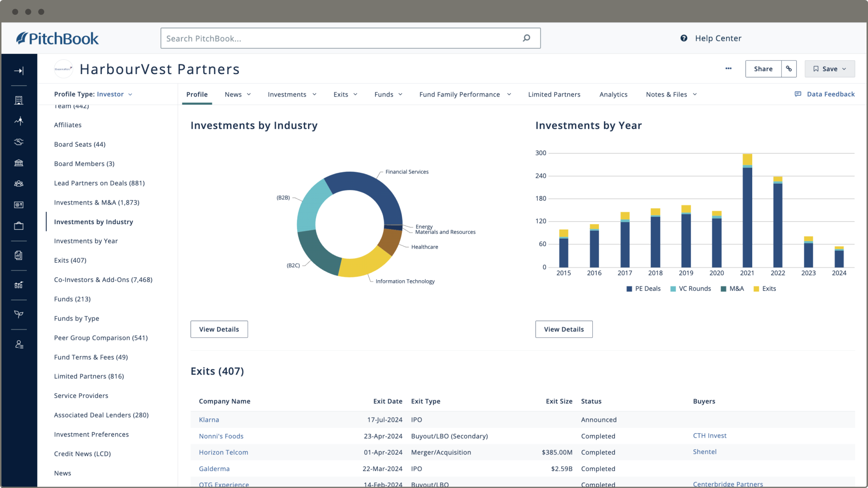The width and height of the screenshot is (868, 488).
Task: Open the Horizon Telcom company link
Action: coord(223,452)
